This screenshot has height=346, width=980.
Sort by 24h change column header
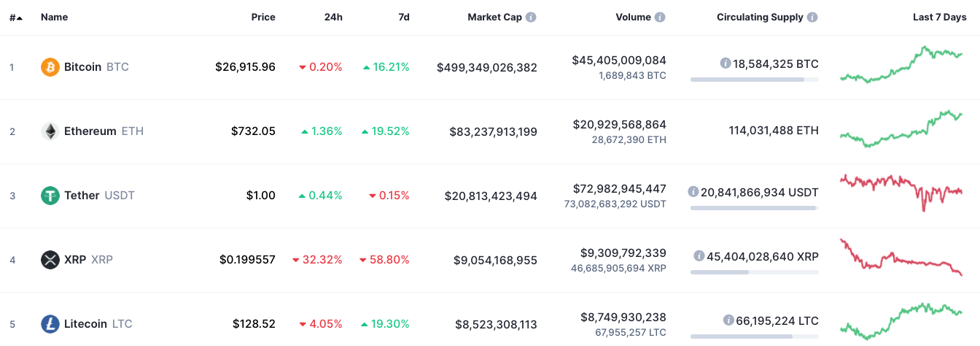[x=333, y=17]
